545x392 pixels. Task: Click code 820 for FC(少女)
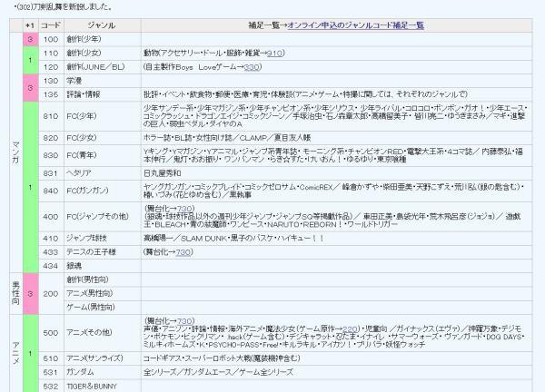[50, 137]
